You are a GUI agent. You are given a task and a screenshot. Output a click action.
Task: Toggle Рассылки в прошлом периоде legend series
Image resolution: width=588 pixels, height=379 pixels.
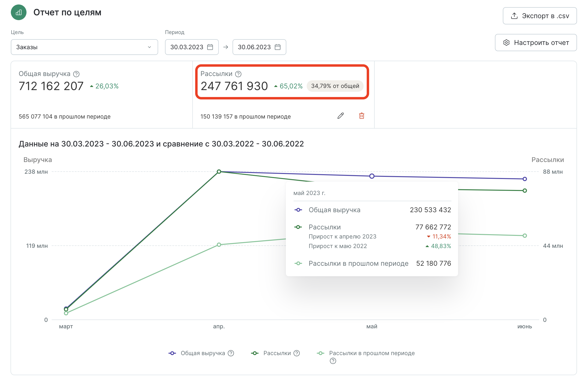coord(366,353)
